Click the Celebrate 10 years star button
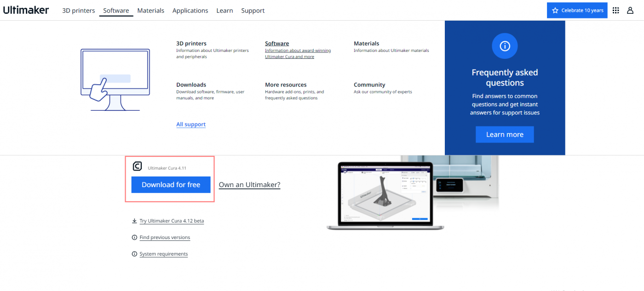 point(577,10)
